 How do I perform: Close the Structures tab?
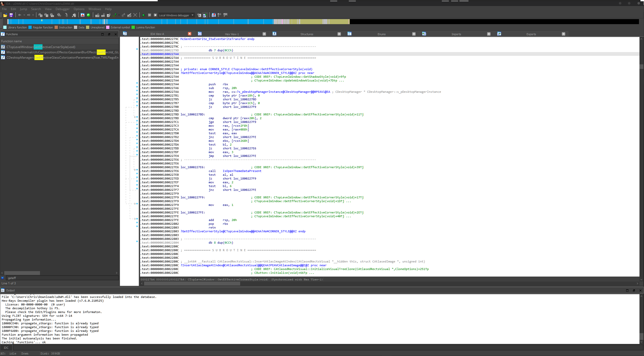pyautogui.click(x=339, y=34)
